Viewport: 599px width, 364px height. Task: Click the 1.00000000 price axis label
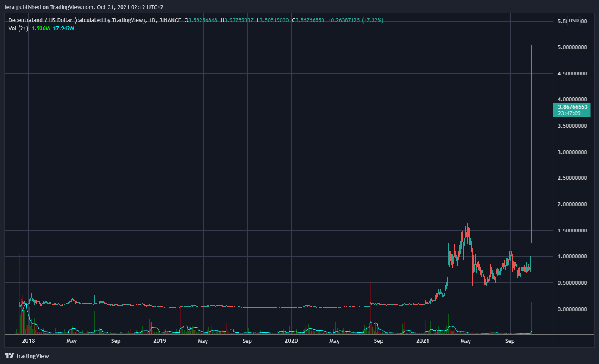571,257
